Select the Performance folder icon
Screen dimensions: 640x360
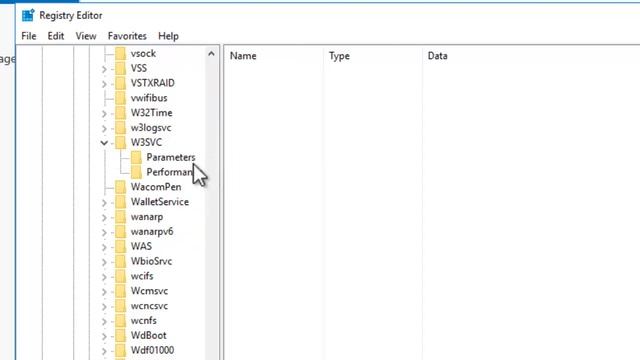click(136, 172)
